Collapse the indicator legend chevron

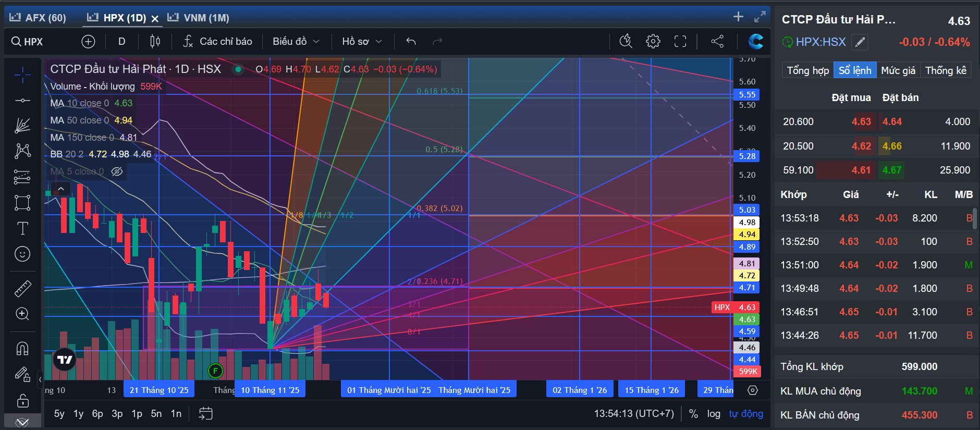(x=61, y=189)
